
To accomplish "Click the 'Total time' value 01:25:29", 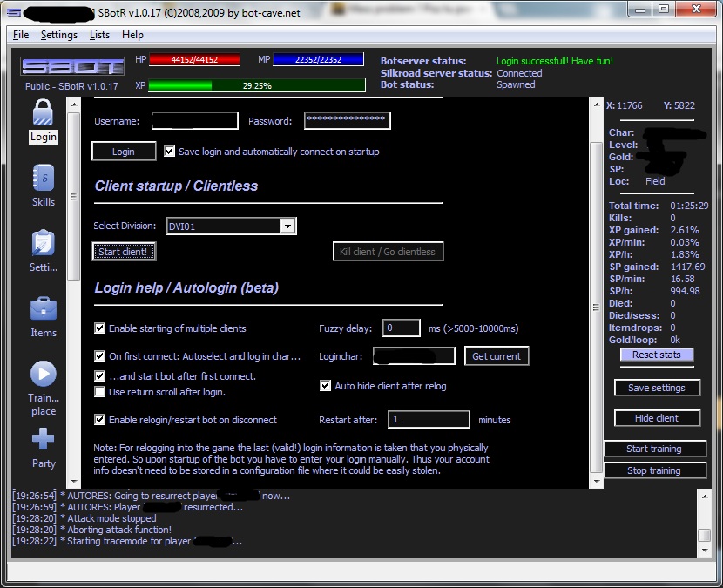I will (x=689, y=206).
